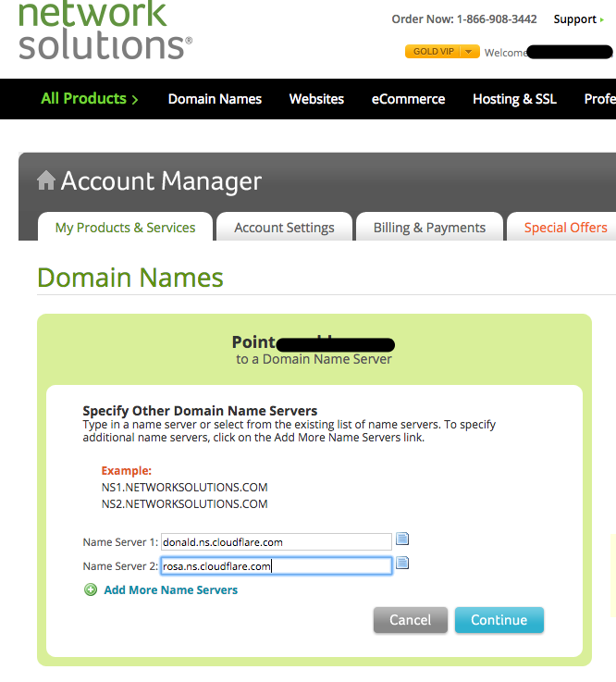The width and height of the screenshot is (616, 682).
Task: Click the green plus Add More icon
Action: point(91,589)
